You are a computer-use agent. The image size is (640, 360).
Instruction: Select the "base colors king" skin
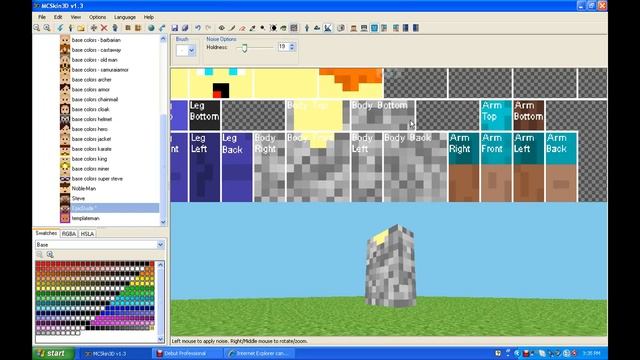point(89,159)
